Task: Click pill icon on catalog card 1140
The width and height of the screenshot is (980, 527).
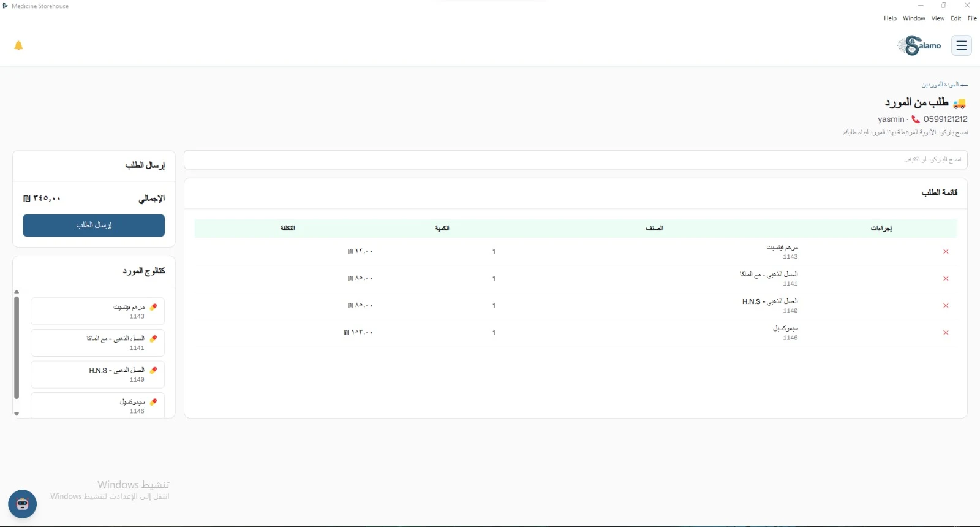Action: click(153, 370)
